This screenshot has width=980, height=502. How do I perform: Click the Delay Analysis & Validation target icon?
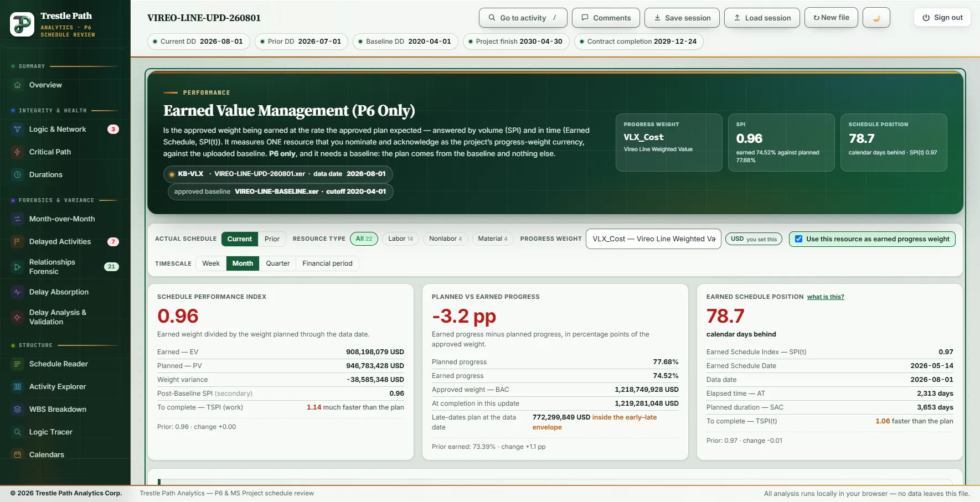17,317
